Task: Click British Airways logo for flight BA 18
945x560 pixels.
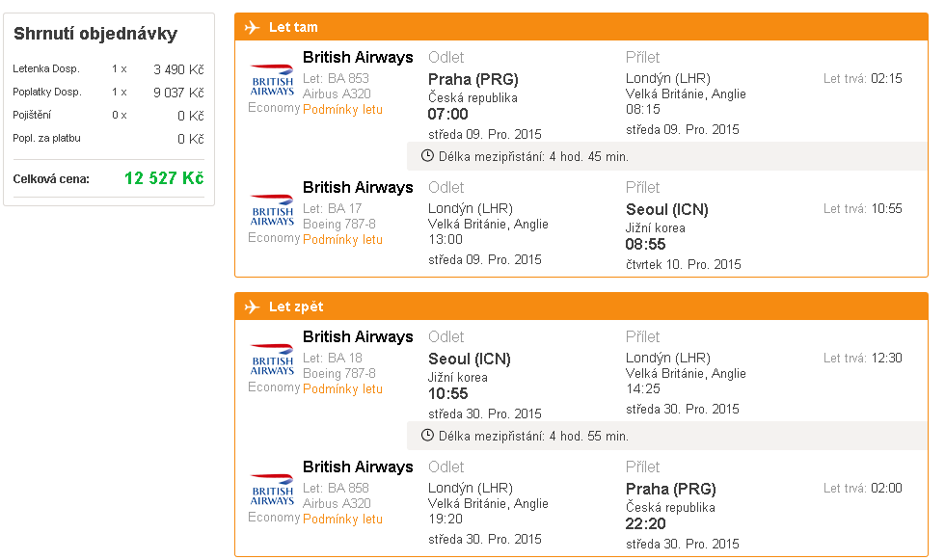Action: click(x=272, y=360)
